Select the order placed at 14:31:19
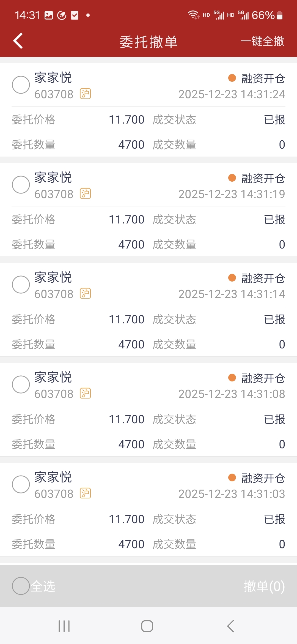297x644 pixels. (21, 185)
